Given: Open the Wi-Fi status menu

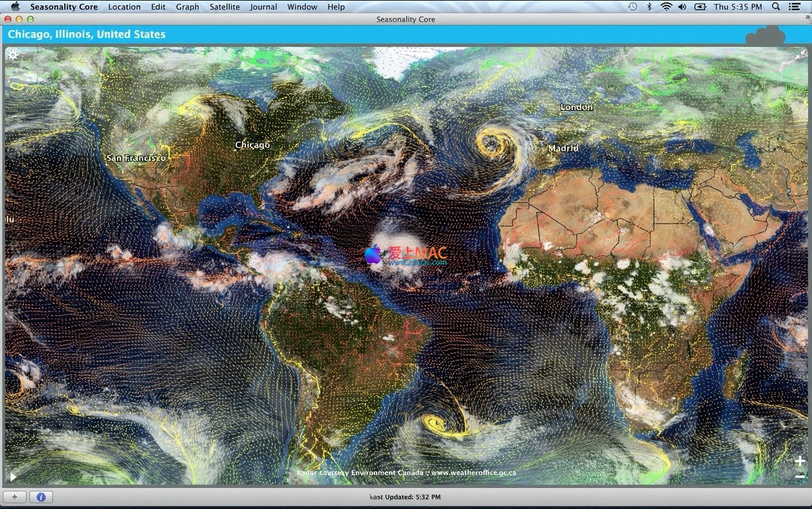Looking at the screenshot, I should (666, 6).
